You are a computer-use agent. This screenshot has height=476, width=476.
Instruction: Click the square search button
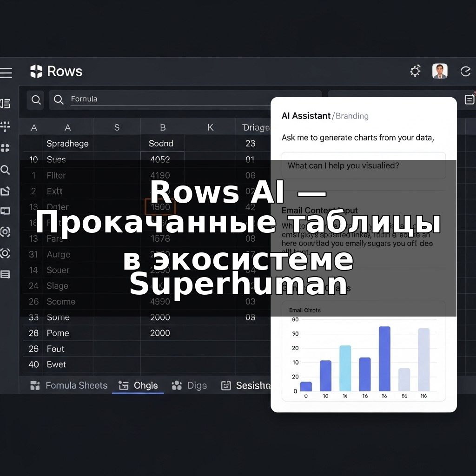35,100
